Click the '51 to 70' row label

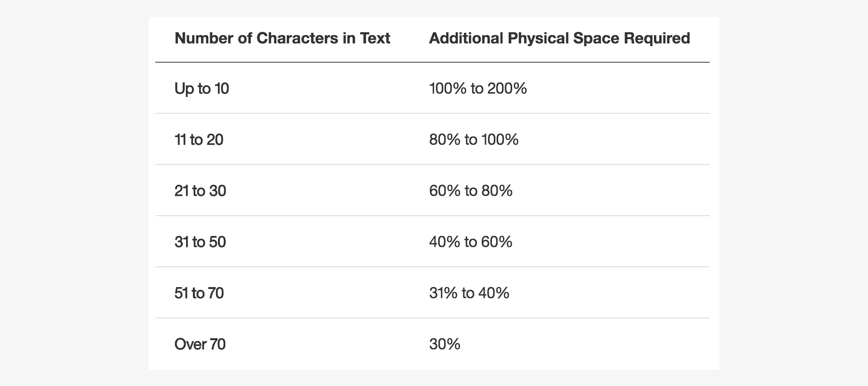[199, 293]
